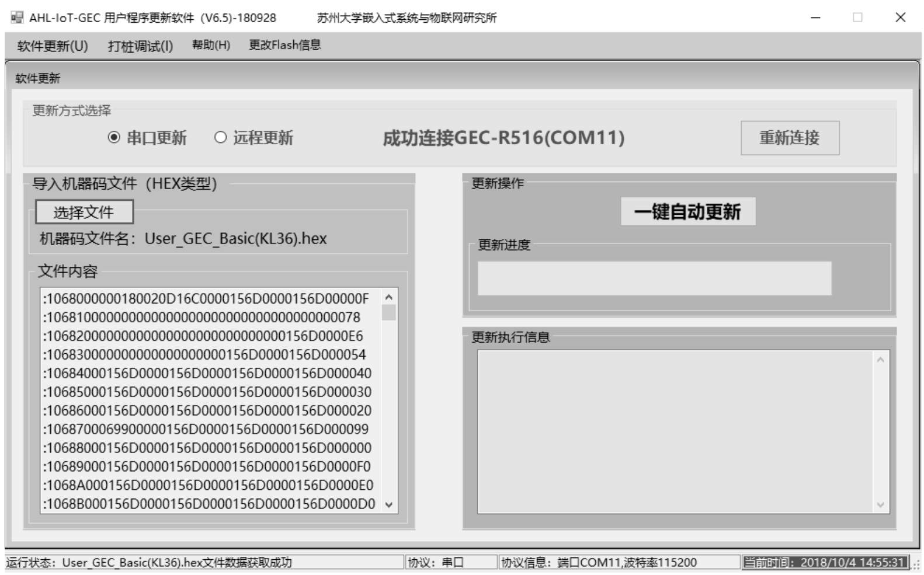The width and height of the screenshot is (924, 575).
Task: Click the file content scrollbar up arrow
Action: click(x=389, y=297)
